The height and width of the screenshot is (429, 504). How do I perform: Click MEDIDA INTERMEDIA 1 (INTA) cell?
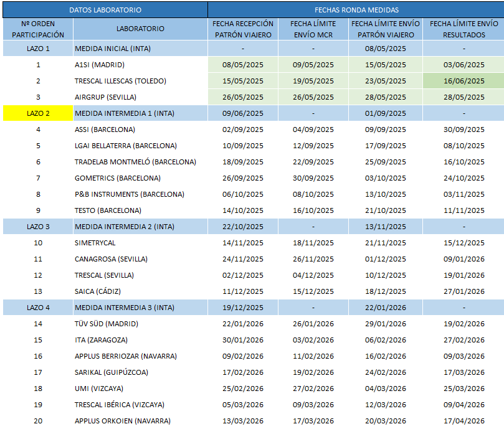click(140, 113)
